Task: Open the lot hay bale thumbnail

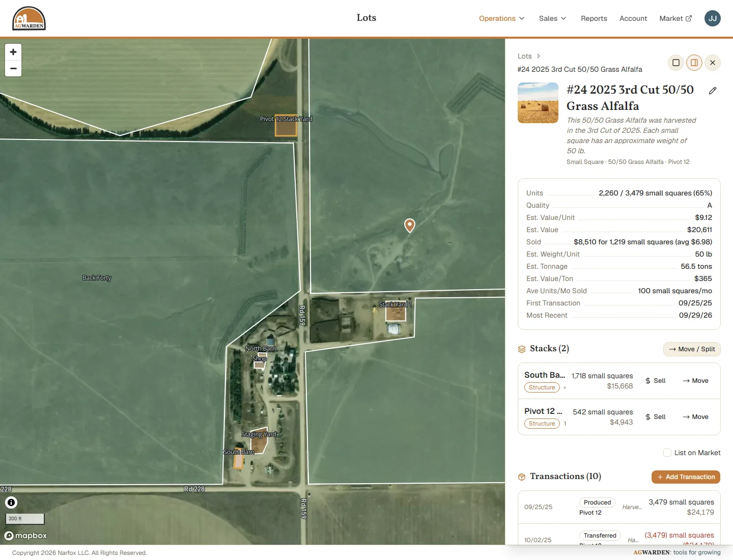Action: (x=538, y=103)
